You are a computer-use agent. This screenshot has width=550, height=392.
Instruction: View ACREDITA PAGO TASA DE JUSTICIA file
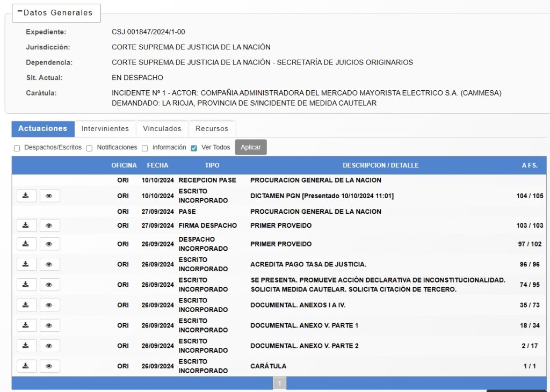click(49, 264)
